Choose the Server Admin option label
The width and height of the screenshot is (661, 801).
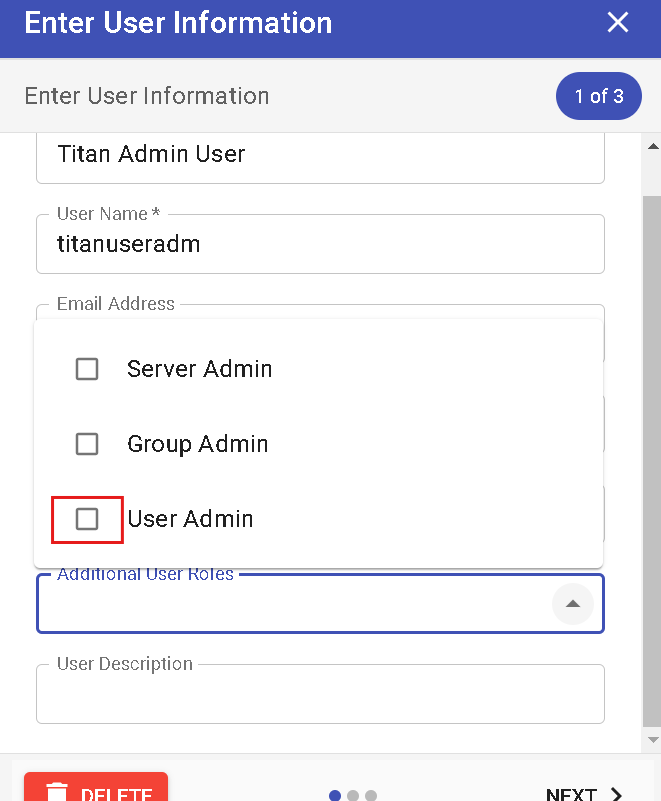[199, 369]
